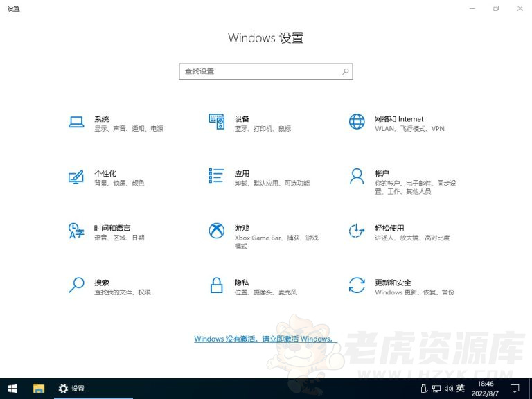Screen dimensions: 532x399
Task: Open the 个性化 paintbrush icon
Action: 76,177
